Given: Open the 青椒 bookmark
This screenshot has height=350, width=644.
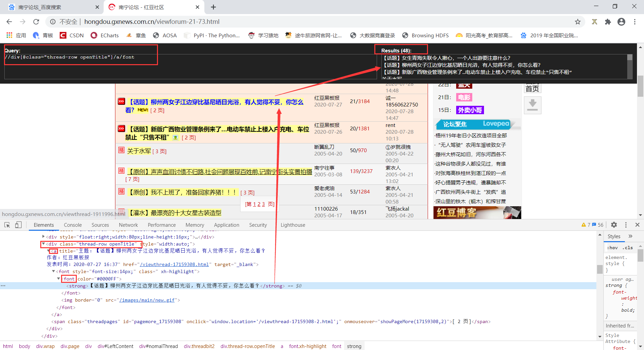Looking at the screenshot, I should click(x=43, y=35).
